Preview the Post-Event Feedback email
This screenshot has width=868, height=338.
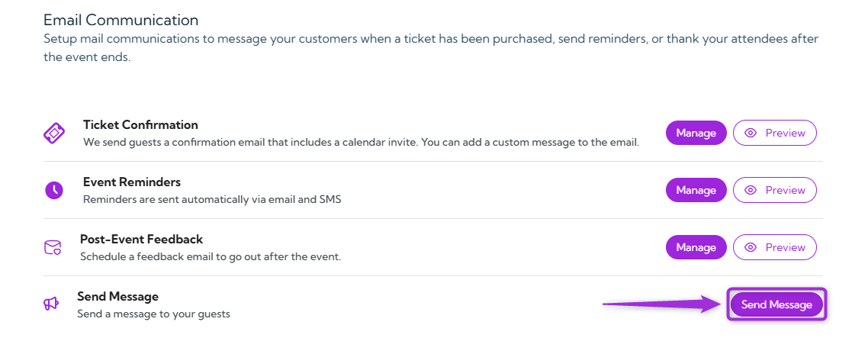[775, 247]
